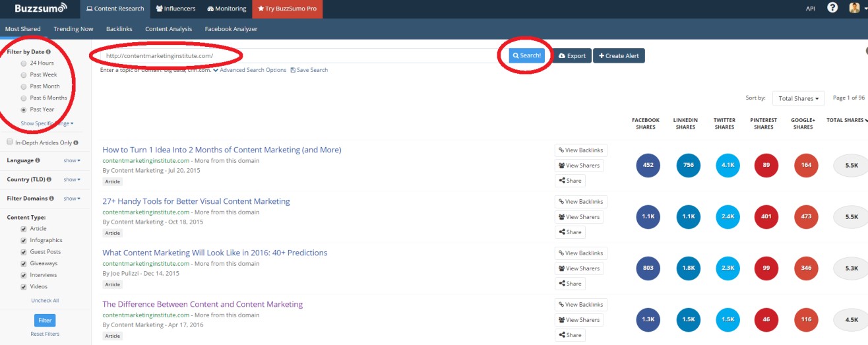Click total shares bubble showing 4.5K
This screenshot has width=868, height=345.
[x=851, y=319]
